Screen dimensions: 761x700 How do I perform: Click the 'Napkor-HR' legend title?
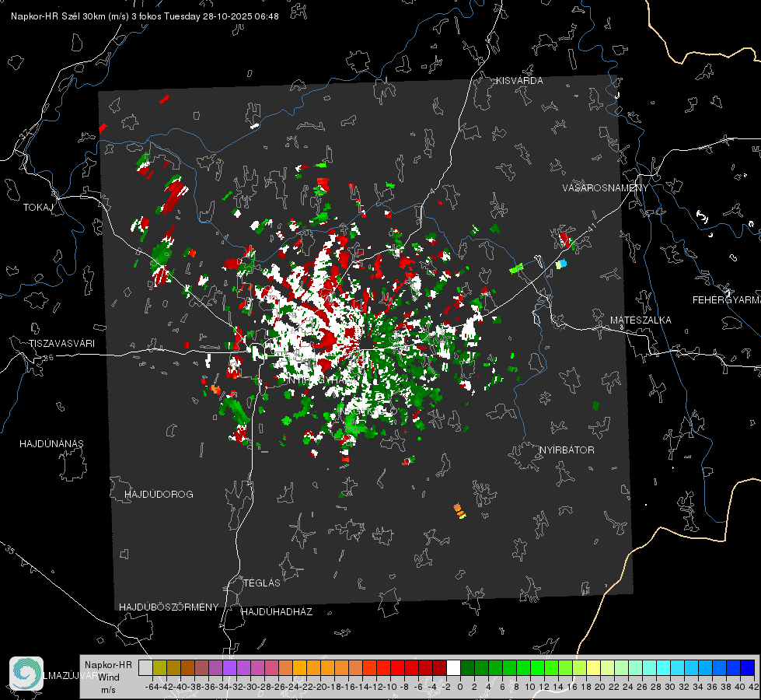point(108,665)
